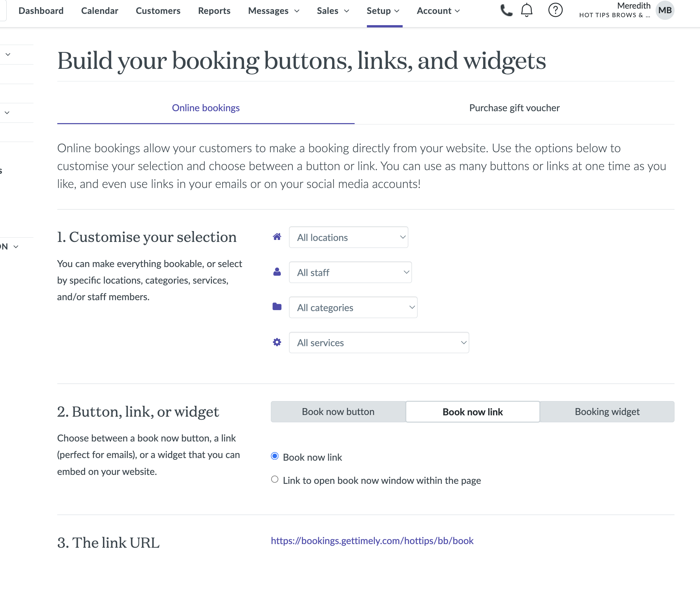Choose the Book now button option
700x601 pixels.
pos(338,412)
